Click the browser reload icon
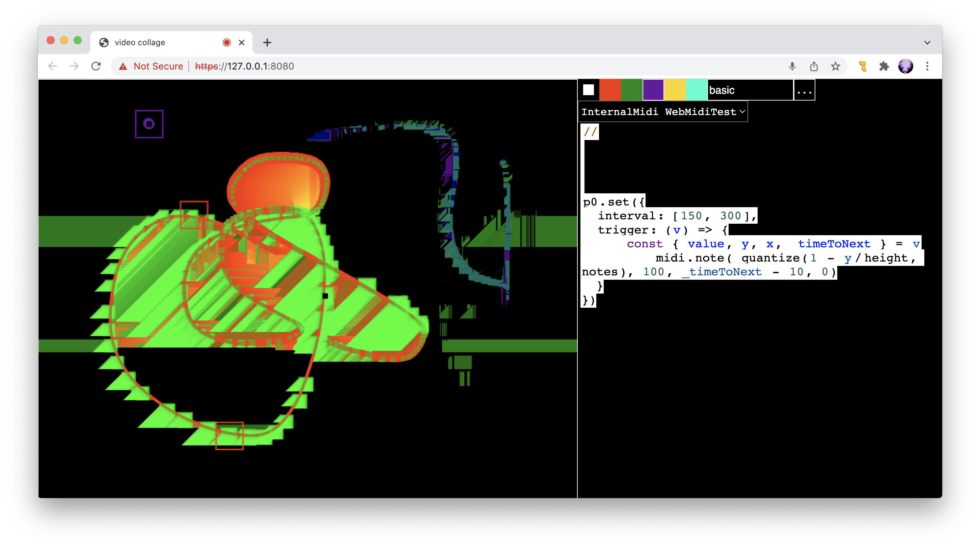980x548 pixels. pyautogui.click(x=96, y=66)
